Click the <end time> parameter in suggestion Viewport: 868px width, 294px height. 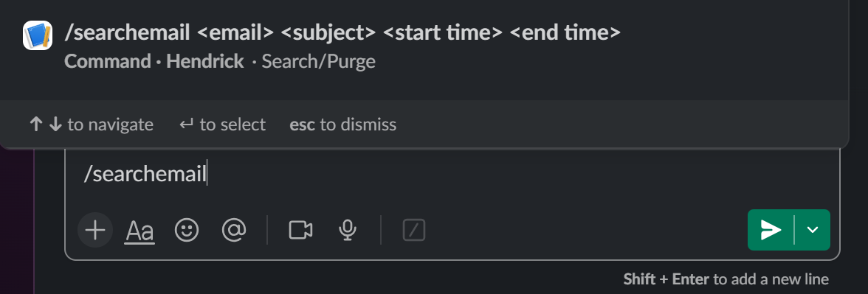[565, 32]
